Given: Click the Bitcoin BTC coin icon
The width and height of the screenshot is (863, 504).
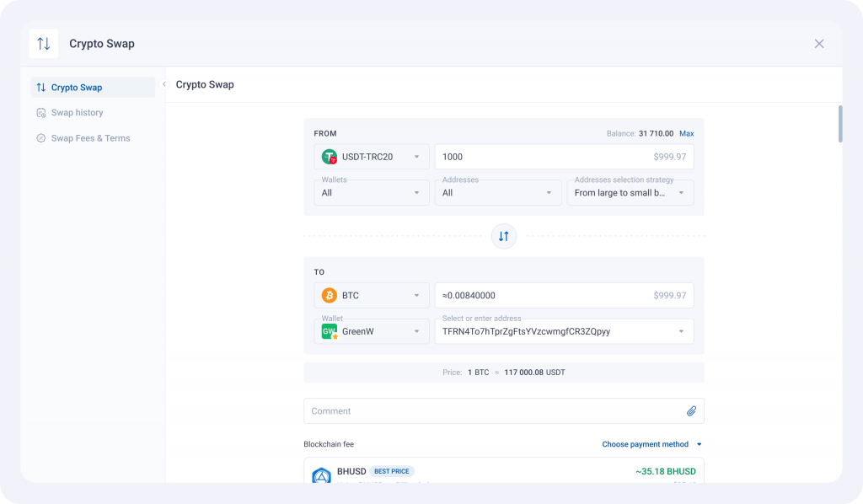Looking at the screenshot, I should [x=330, y=296].
